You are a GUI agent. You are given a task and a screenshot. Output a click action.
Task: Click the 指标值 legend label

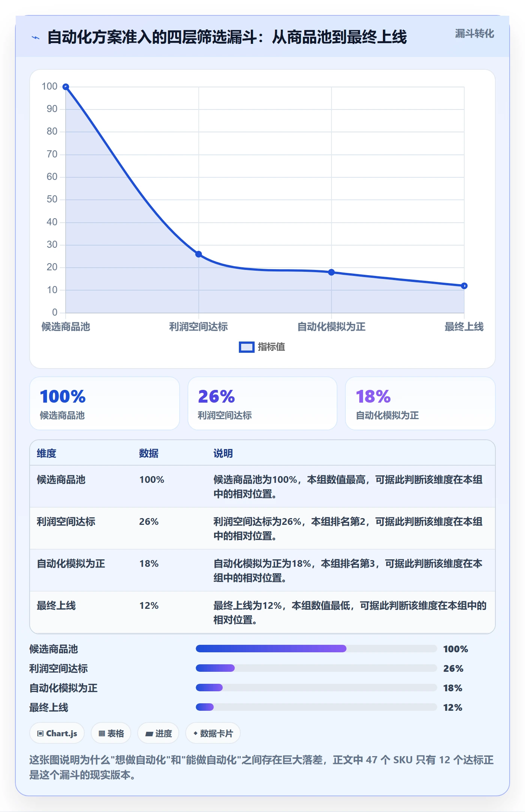point(271,347)
